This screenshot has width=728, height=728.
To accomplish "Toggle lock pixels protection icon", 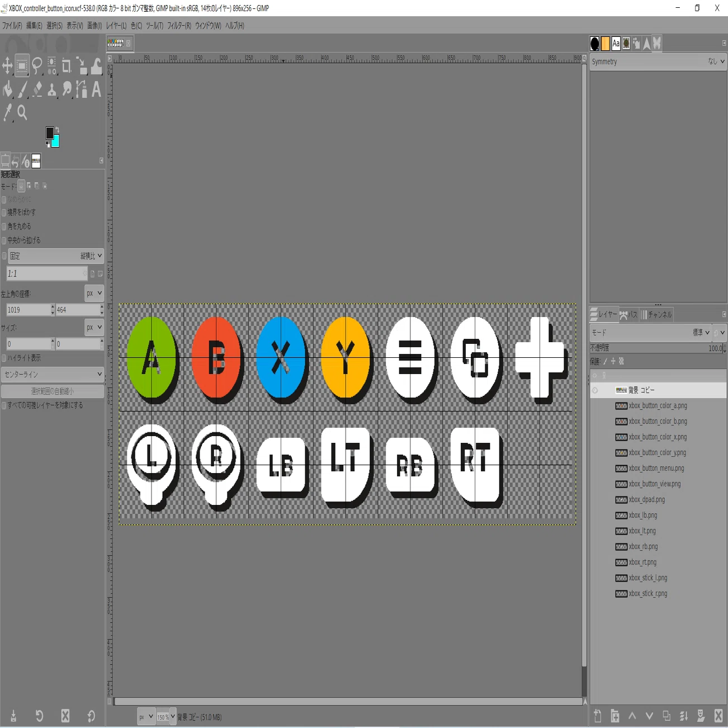I will pos(605,361).
